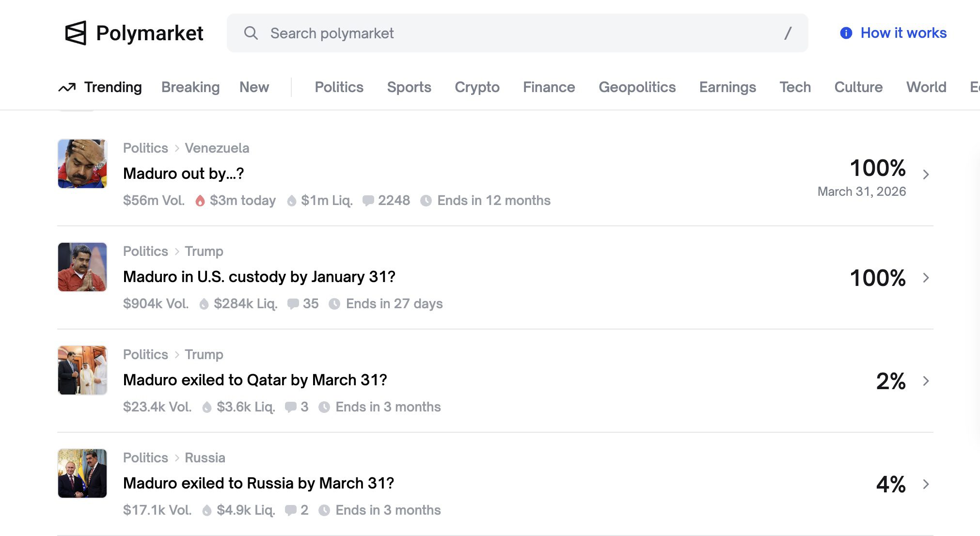Click the Trending arrow icon
The image size is (980, 536).
point(67,87)
